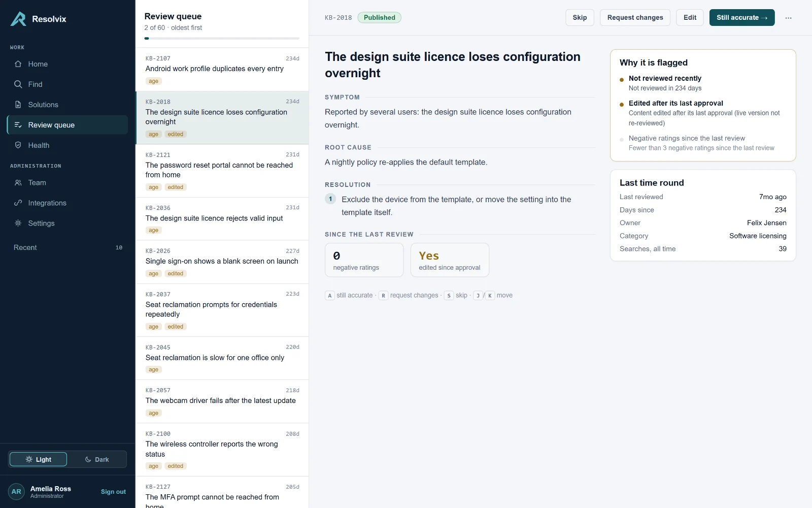Open the more options ellipsis menu
The image size is (812, 508).
pyautogui.click(x=788, y=18)
